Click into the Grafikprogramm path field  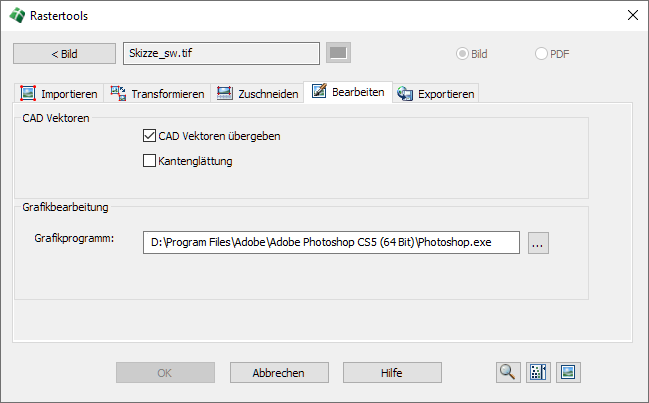[x=331, y=242]
